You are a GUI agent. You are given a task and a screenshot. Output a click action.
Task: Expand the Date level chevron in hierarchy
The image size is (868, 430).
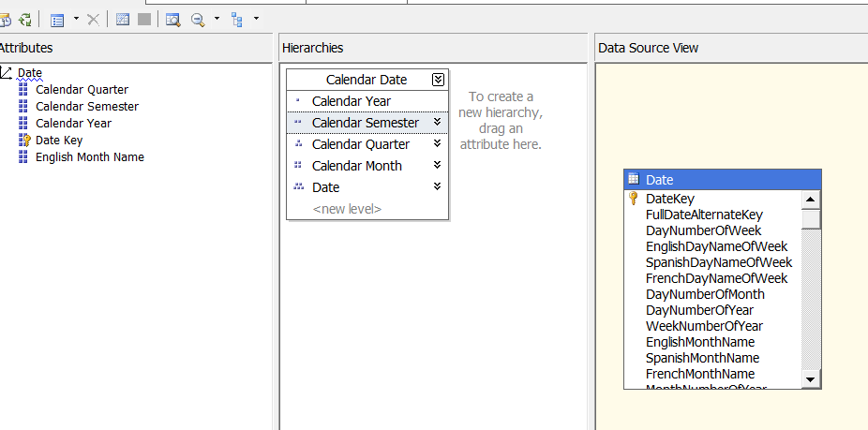pyautogui.click(x=438, y=186)
